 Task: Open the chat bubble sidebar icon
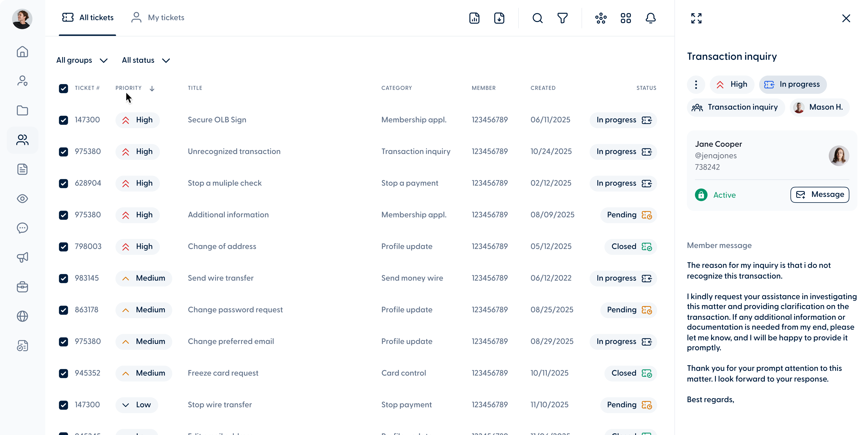pyautogui.click(x=22, y=228)
